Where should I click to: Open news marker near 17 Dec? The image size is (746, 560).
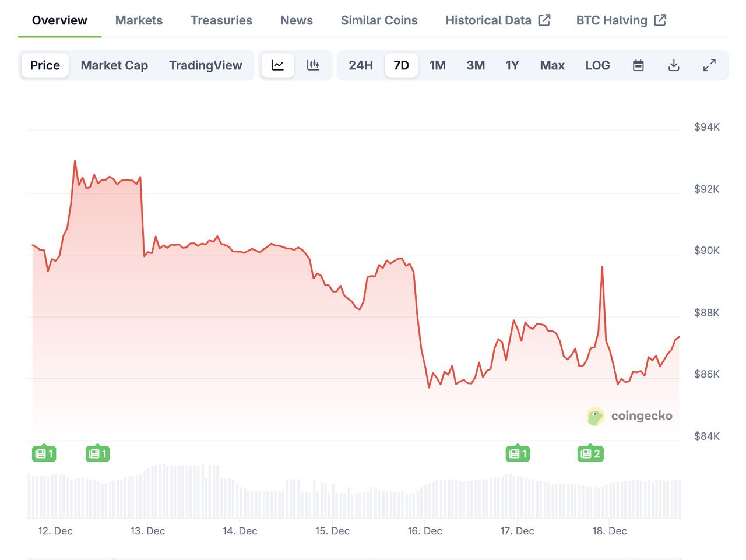pos(518,453)
